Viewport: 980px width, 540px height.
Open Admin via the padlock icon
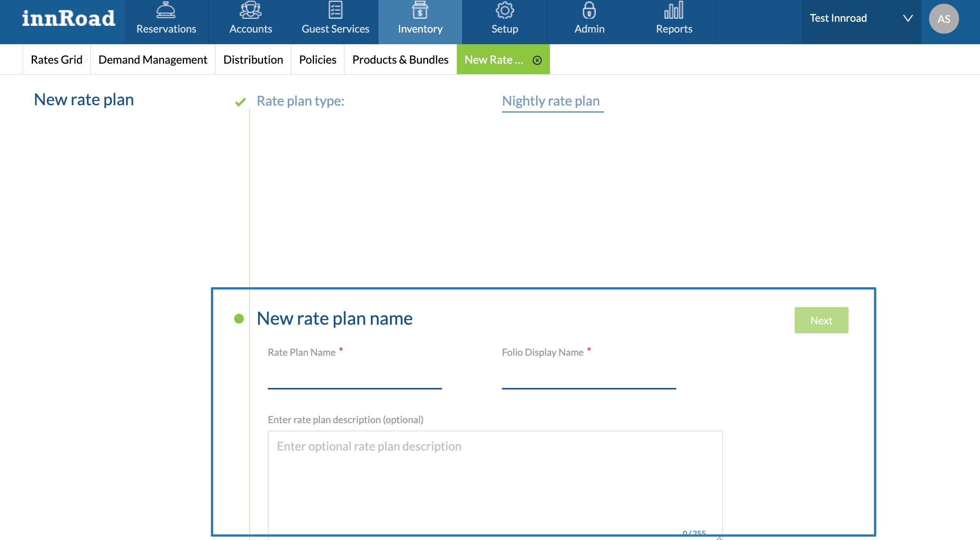tap(589, 10)
